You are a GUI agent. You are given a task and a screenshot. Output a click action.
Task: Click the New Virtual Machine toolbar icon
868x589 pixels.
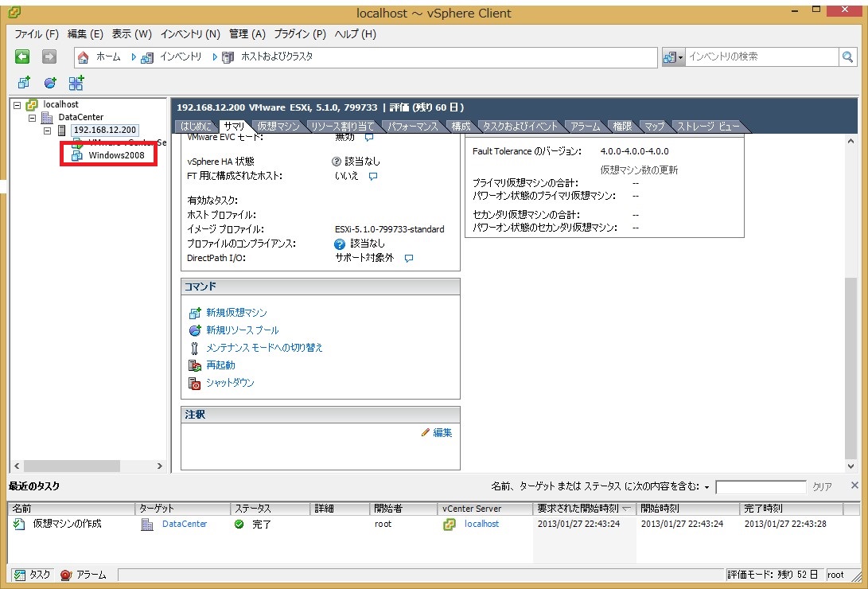pos(24,83)
